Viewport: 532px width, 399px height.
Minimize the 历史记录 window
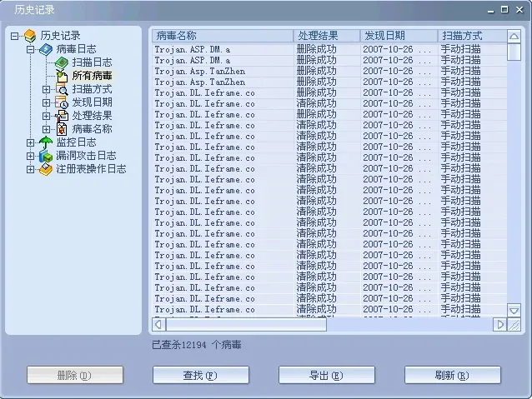coord(490,10)
